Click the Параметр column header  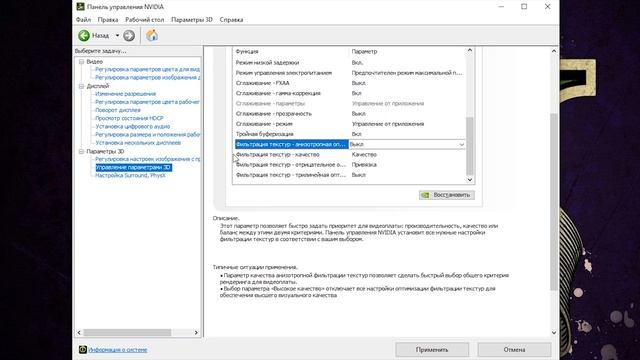(x=364, y=51)
